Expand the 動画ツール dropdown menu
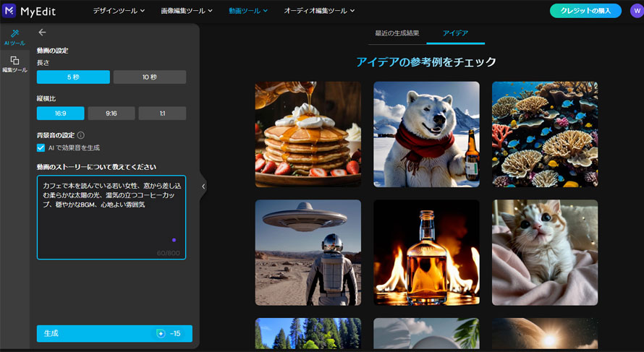644x352 pixels. [248, 11]
